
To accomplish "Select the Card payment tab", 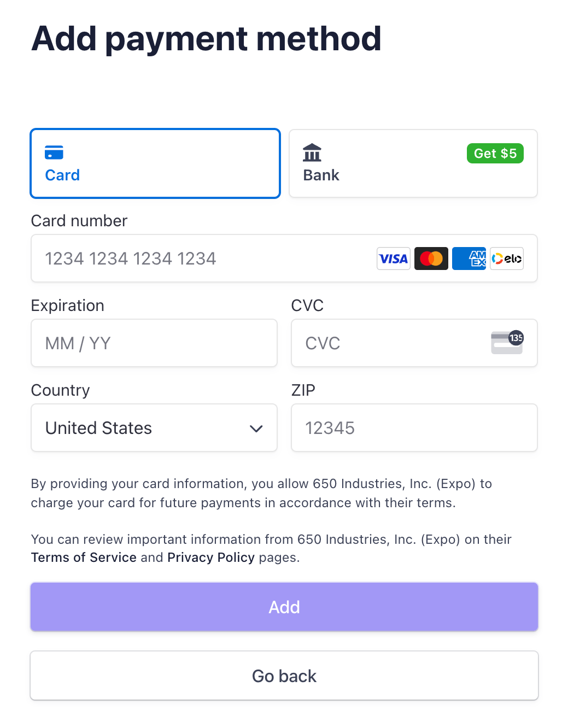I will tap(155, 163).
